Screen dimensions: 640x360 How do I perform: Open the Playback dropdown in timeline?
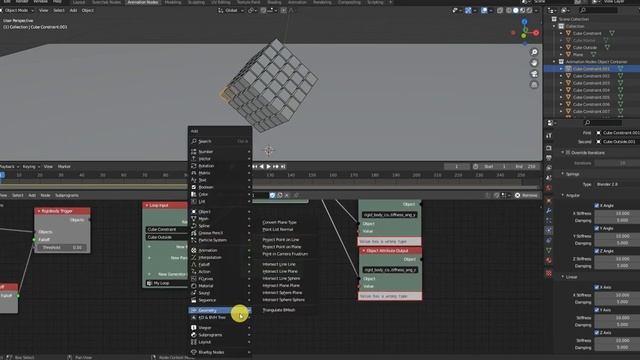(8, 167)
